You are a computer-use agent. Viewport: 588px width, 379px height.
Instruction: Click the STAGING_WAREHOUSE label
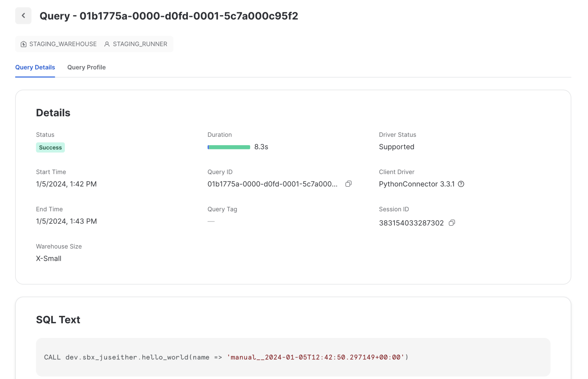(63, 44)
